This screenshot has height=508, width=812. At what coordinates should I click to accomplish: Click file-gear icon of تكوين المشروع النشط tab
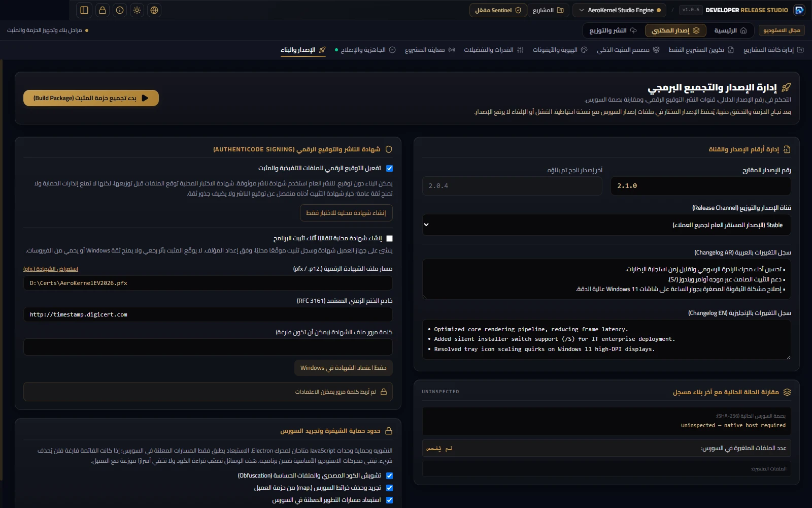click(x=731, y=50)
